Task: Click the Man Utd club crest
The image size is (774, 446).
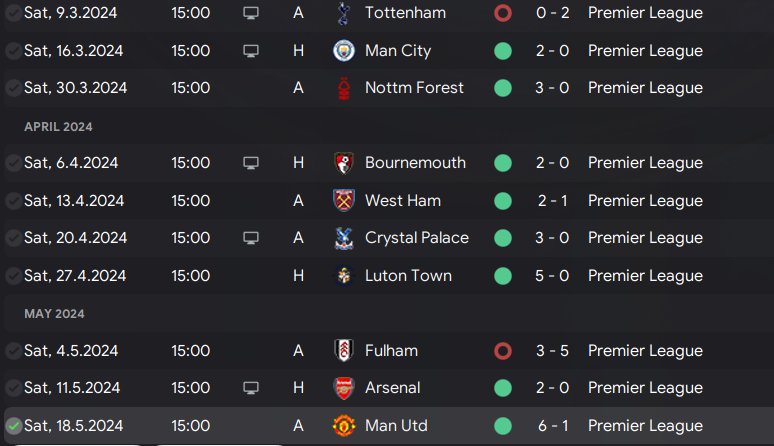Action: [344, 426]
